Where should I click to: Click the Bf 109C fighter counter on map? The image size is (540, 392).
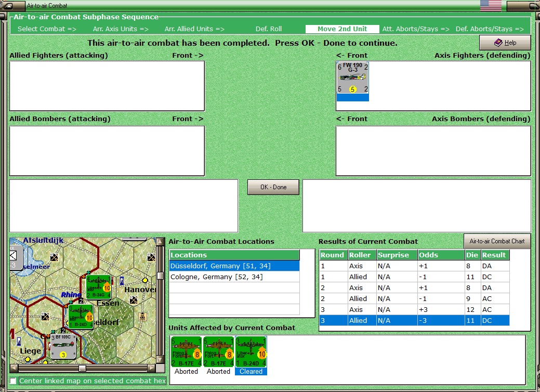pyautogui.click(x=63, y=347)
